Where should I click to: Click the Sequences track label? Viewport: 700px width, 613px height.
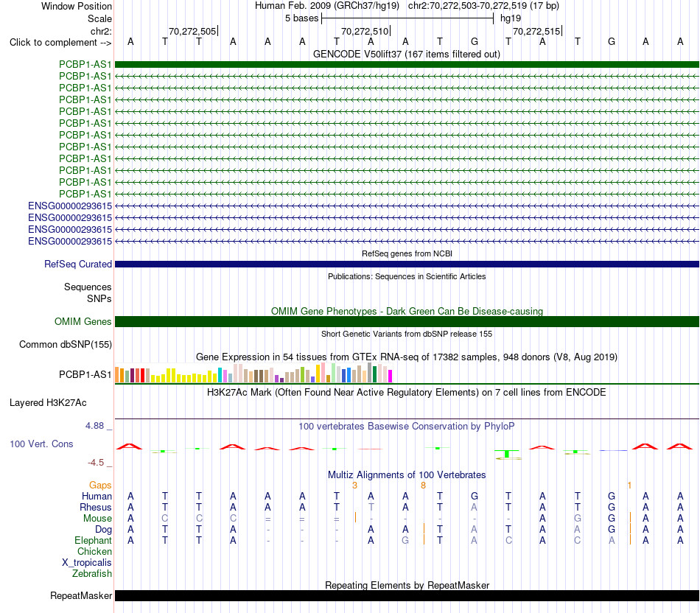tap(88, 287)
